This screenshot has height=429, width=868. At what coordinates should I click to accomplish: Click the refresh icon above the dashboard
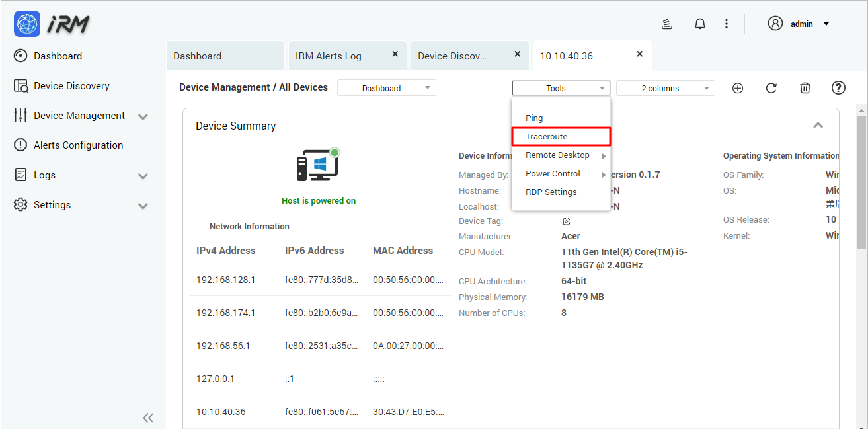tap(771, 87)
